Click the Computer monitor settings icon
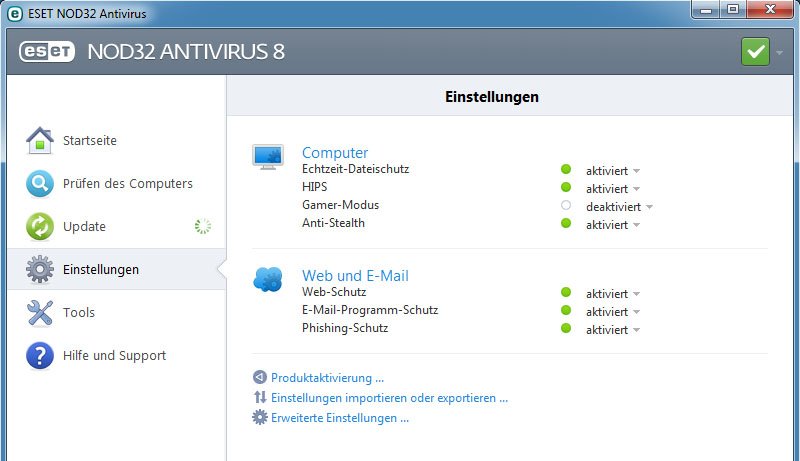 pyautogui.click(x=268, y=157)
